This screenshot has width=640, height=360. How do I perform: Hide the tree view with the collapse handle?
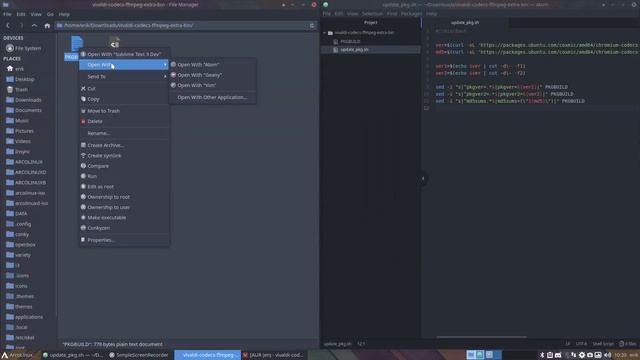coord(422,178)
